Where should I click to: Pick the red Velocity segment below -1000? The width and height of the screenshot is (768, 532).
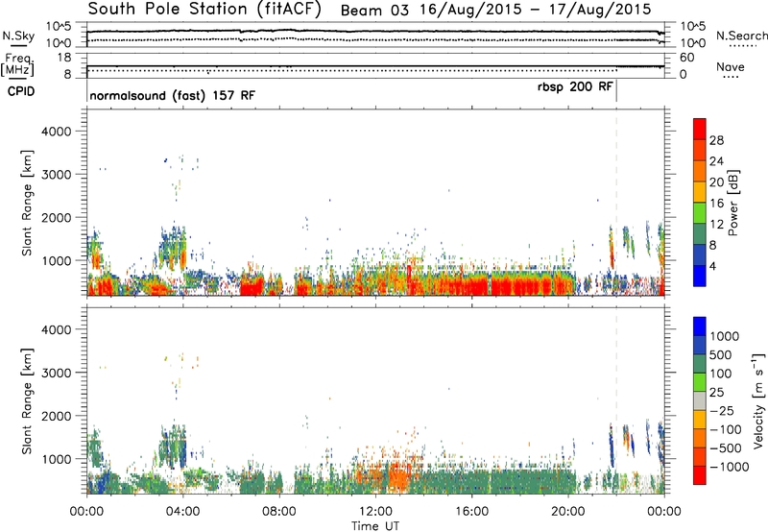(700, 475)
